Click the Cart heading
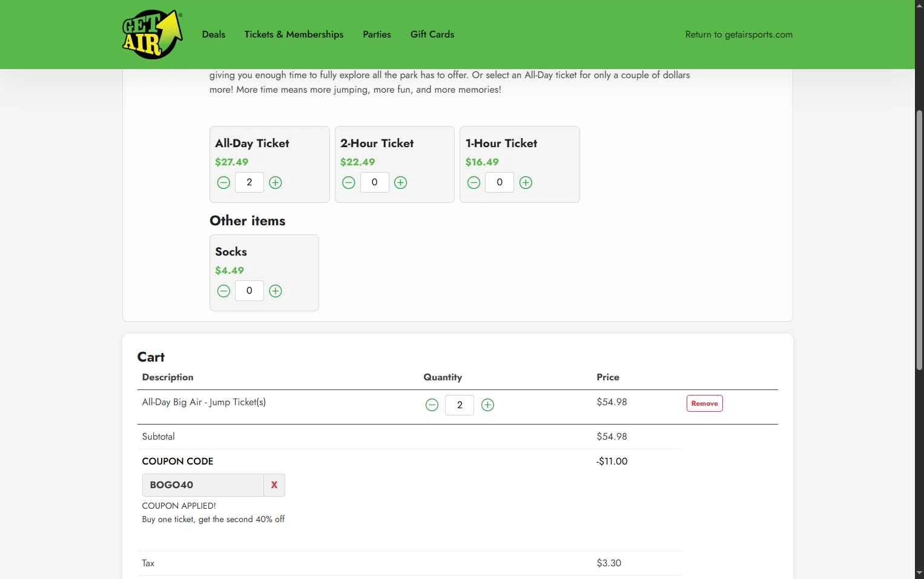 [x=151, y=357]
